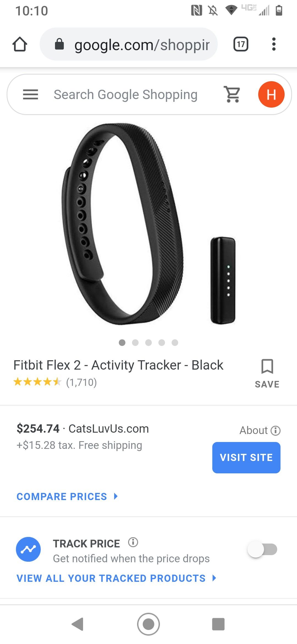The image size is (297, 644).
Task: Expand View All Your Tracked Products
Action: [x=117, y=578]
